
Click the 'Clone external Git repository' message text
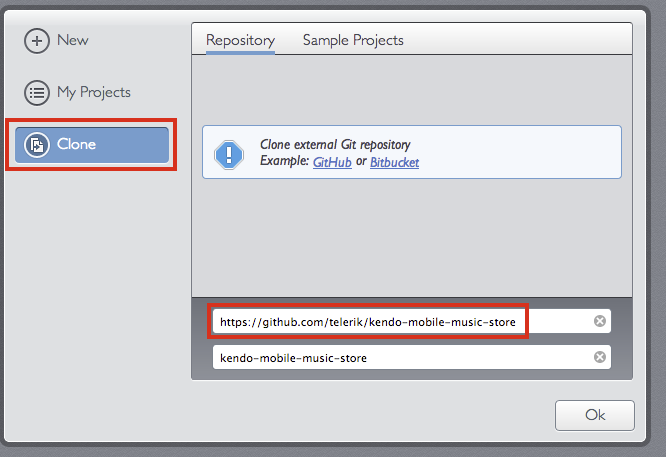335,145
